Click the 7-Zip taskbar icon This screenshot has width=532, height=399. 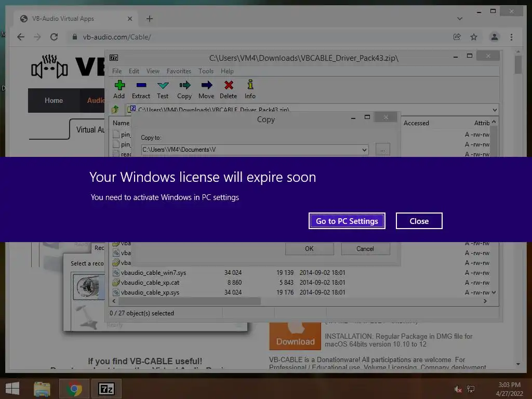(106, 389)
